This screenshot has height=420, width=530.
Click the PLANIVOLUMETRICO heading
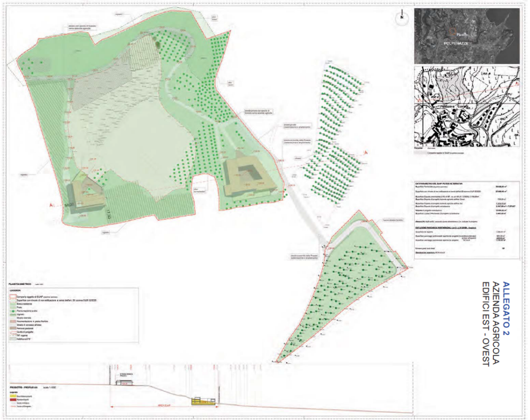pyautogui.click(x=24, y=284)
